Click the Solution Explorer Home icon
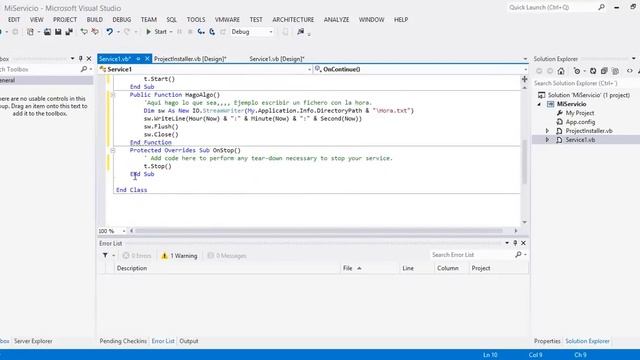 pyautogui.click(x=561, y=71)
